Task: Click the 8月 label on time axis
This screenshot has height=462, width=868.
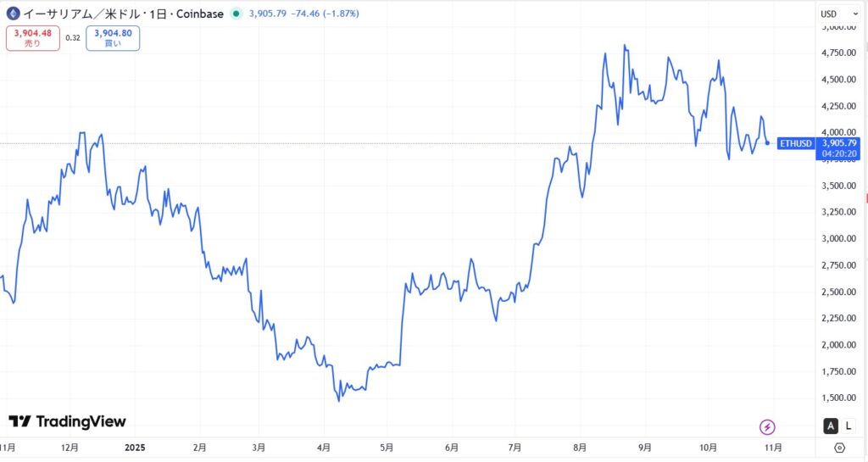Action: [580, 446]
